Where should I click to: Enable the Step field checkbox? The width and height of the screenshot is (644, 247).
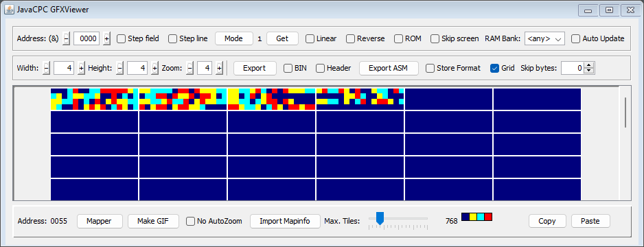(x=121, y=38)
